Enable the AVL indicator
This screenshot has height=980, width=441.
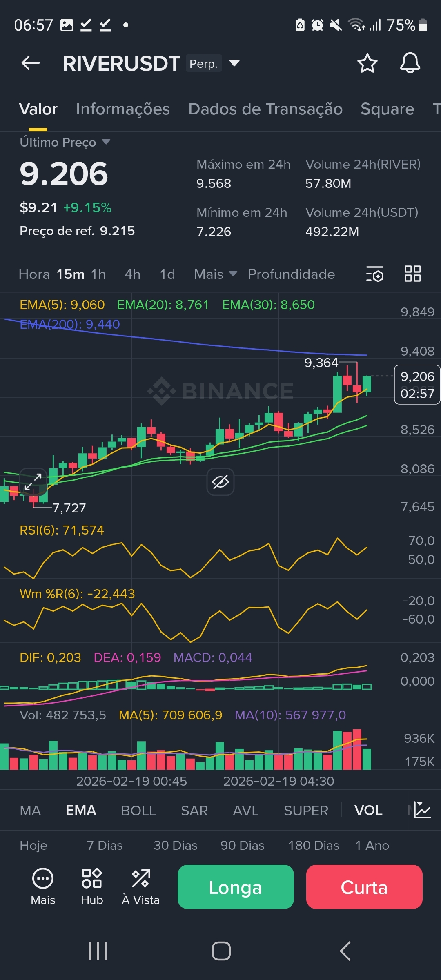[246, 811]
